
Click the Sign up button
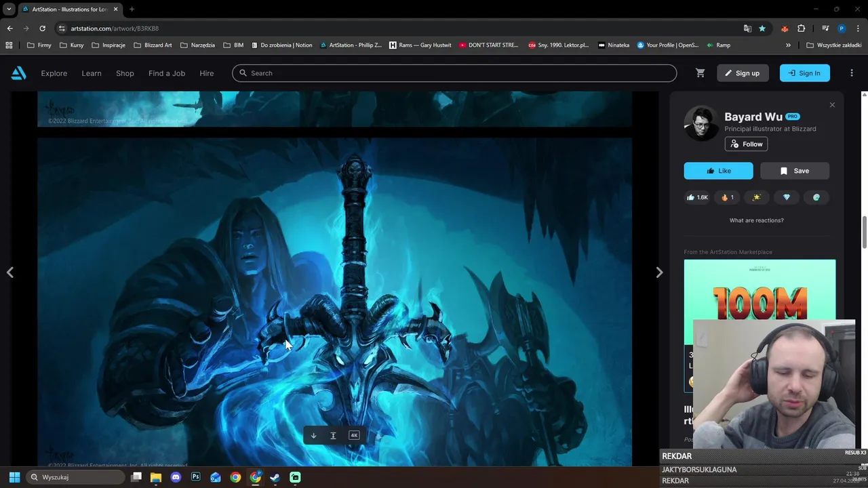(x=743, y=73)
